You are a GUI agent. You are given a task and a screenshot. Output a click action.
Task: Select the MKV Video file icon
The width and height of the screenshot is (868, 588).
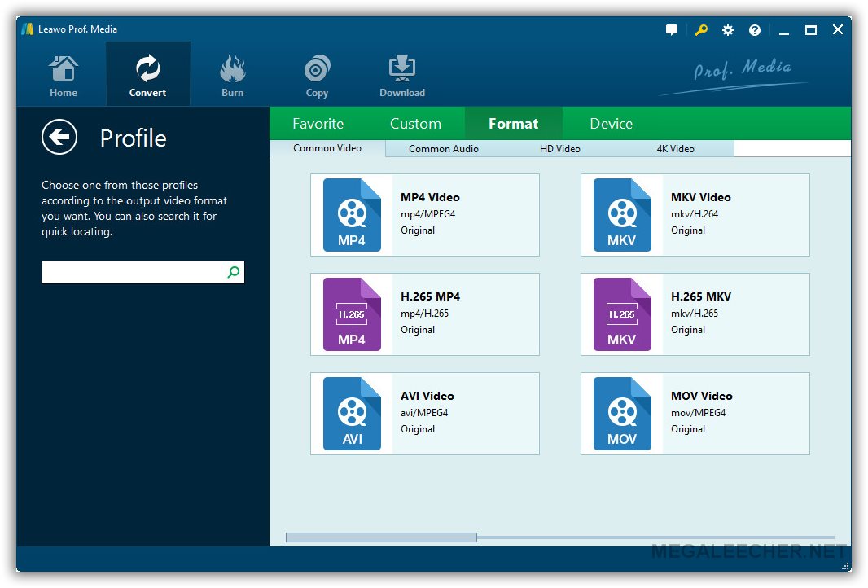pyautogui.click(x=622, y=215)
